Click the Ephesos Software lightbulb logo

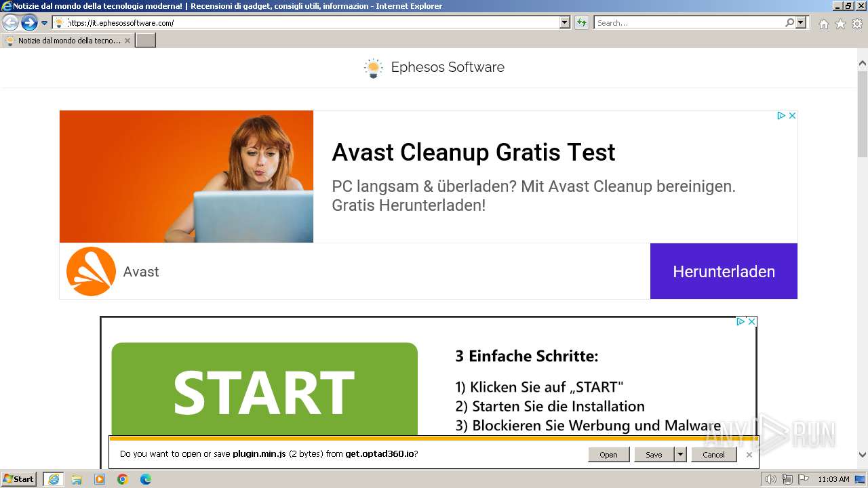(373, 68)
